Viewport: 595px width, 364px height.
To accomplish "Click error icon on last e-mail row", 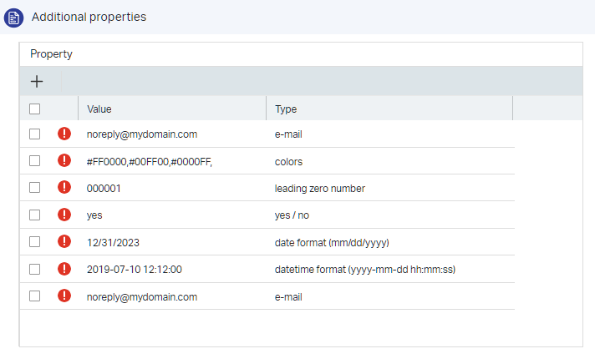I will [64, 296].
